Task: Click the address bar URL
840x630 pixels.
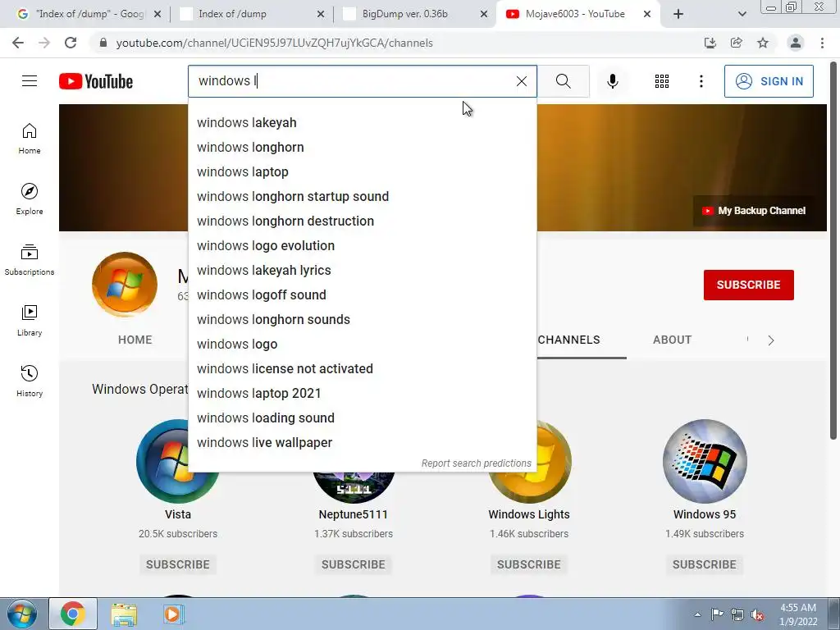Action: (274, 43)
